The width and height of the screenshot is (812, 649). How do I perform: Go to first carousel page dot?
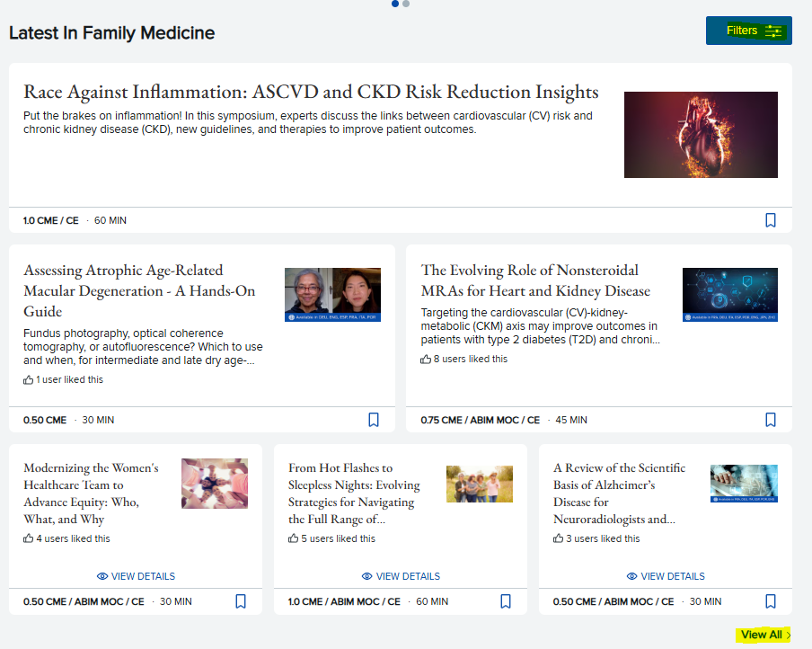[x=395, y=4]
